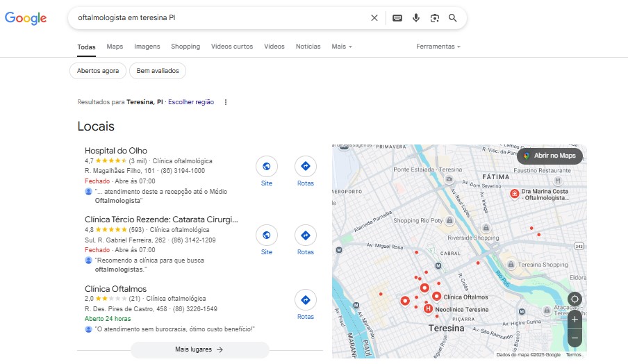Screen dimensions: 628x364
Task: Expand the Mais dropdown menu
Action: (x=342, y=47)
